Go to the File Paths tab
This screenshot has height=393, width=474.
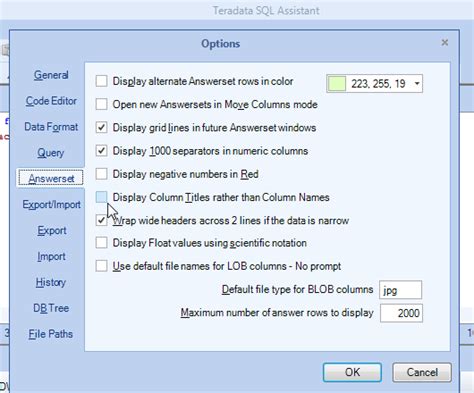coord(51,334)
